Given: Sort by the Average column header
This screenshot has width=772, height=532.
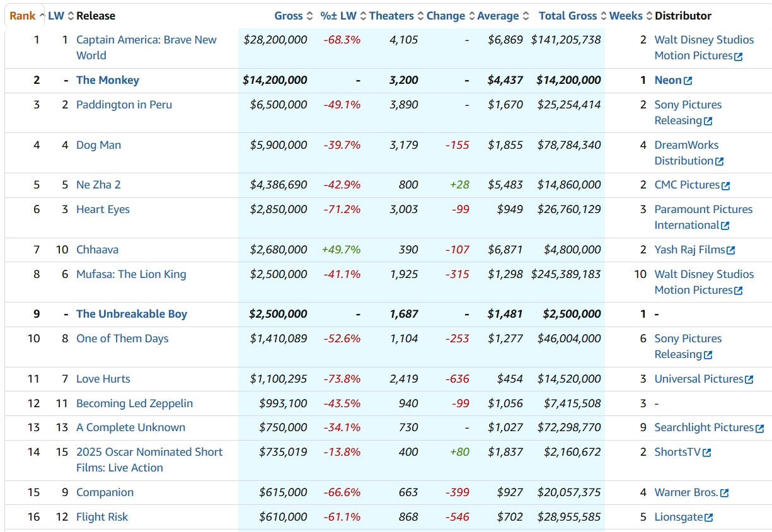Looking at the screenshot, I should click(x=503, y=16).
